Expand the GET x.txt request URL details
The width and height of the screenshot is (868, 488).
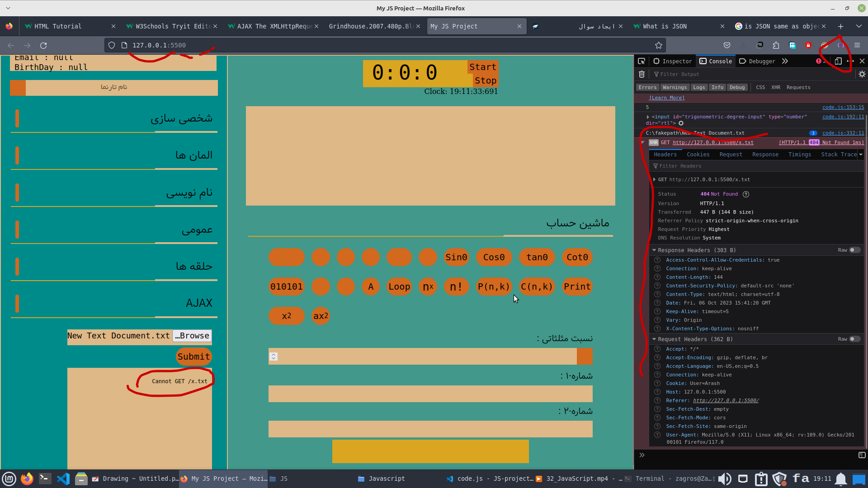click(x=654, y=179)
